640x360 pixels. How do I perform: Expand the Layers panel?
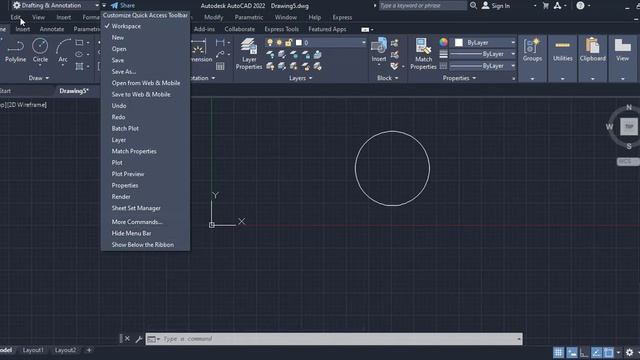300,78
